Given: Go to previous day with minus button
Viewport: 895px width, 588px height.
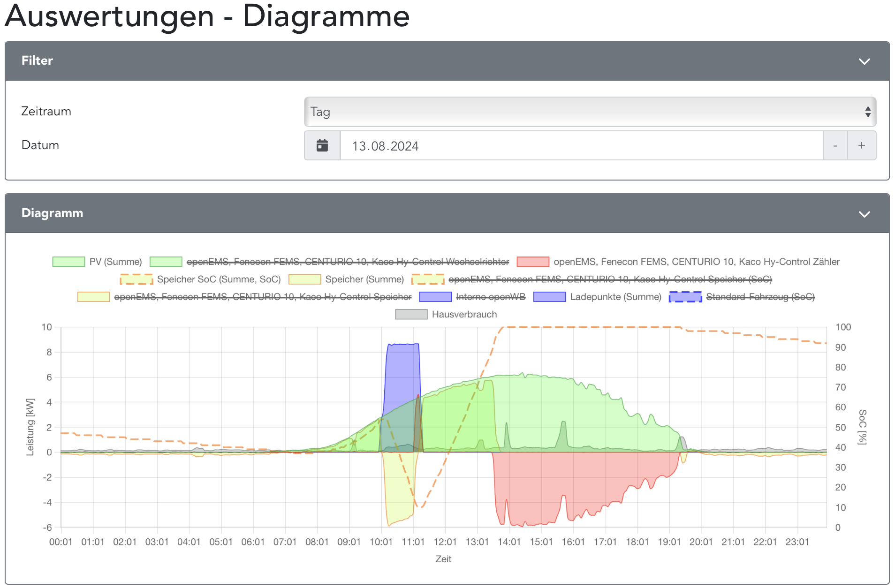Looking at the screenshot, I should [x=835, y=146].
